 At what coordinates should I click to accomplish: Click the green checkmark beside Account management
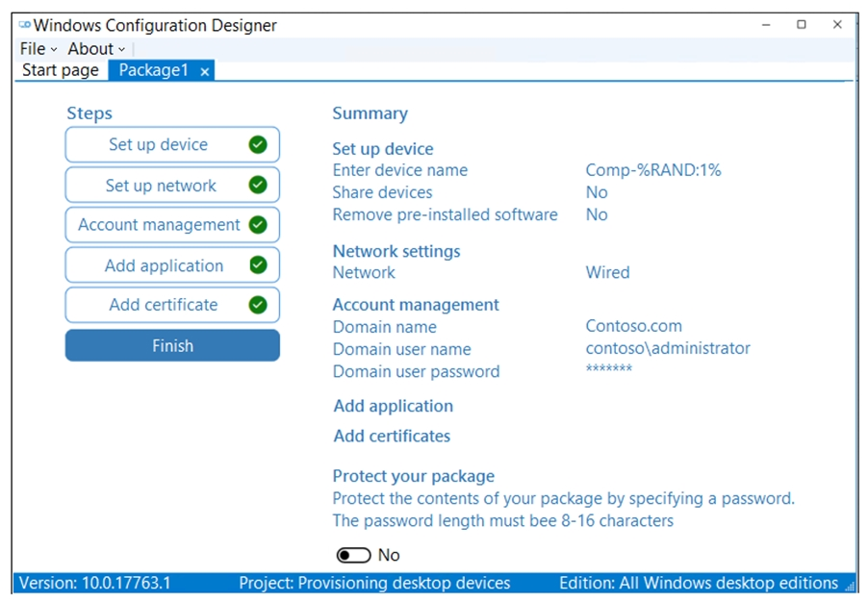[x=258, y=225]
